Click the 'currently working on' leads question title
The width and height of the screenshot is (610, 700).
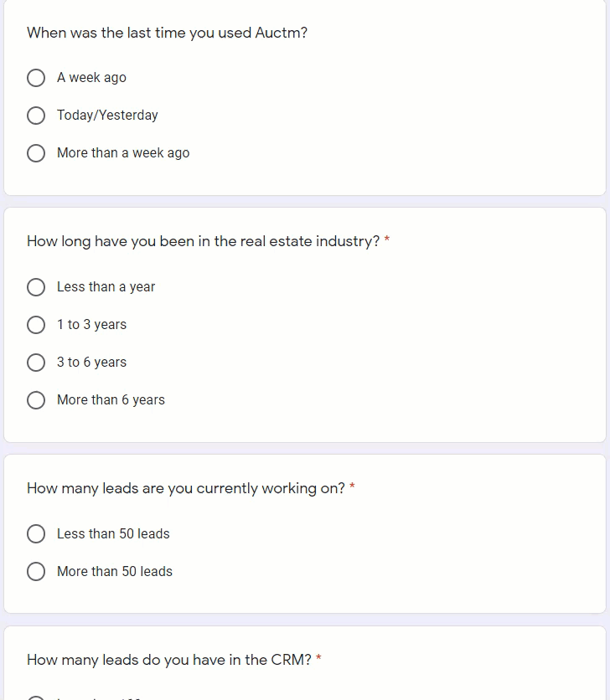[185, 489]
